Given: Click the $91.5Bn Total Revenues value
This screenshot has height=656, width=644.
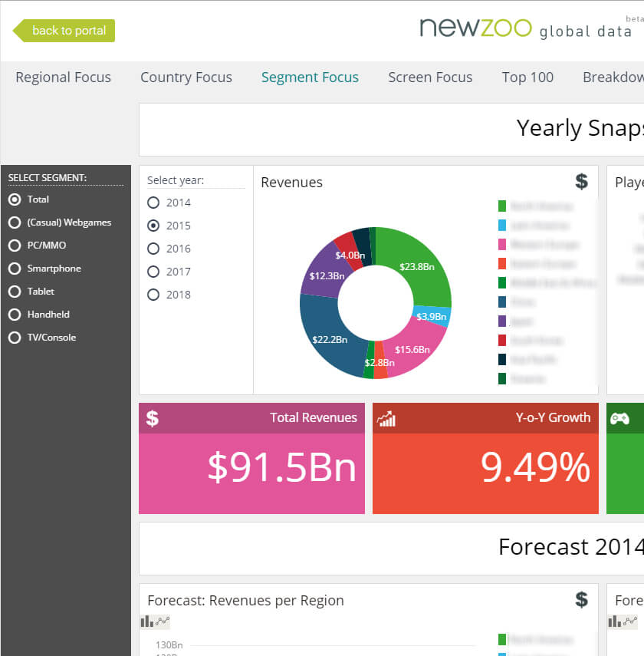Looking at the screenshot, I should (x=282, y=467).
